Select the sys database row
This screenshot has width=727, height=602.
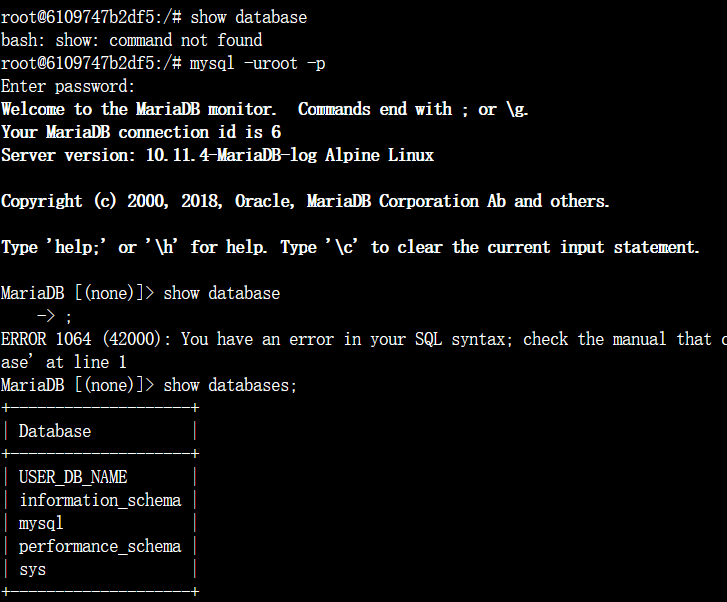[x=32, y=569]
